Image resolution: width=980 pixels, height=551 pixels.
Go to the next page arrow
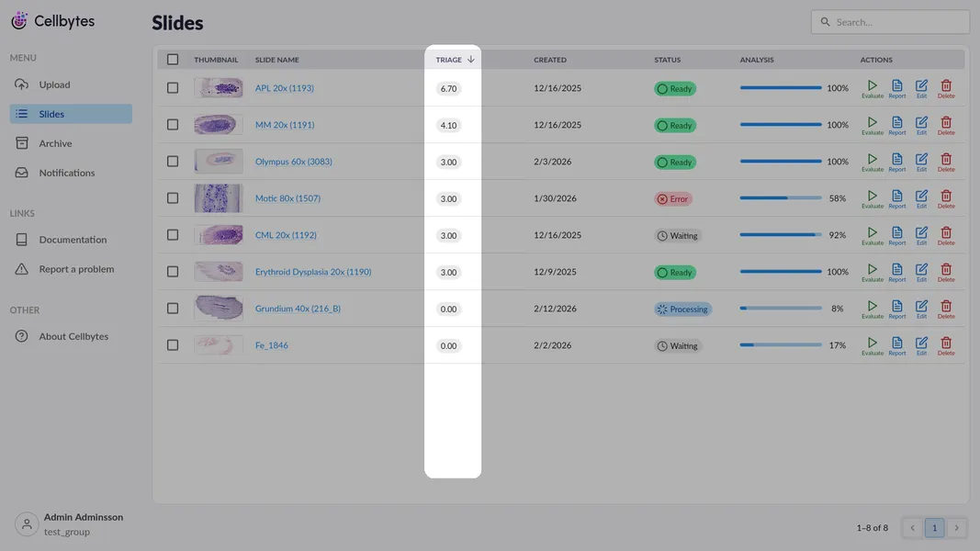(956, 528)
